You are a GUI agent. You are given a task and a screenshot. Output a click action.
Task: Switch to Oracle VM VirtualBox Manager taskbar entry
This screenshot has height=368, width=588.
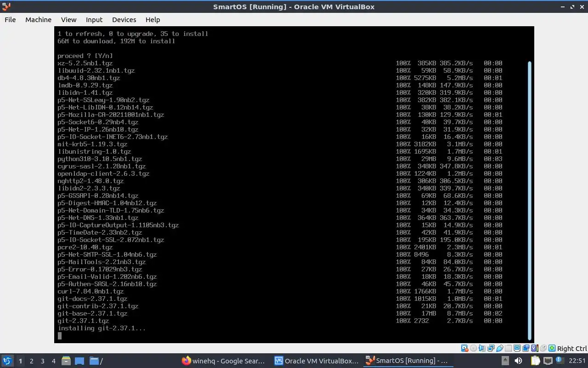point(317,361)
